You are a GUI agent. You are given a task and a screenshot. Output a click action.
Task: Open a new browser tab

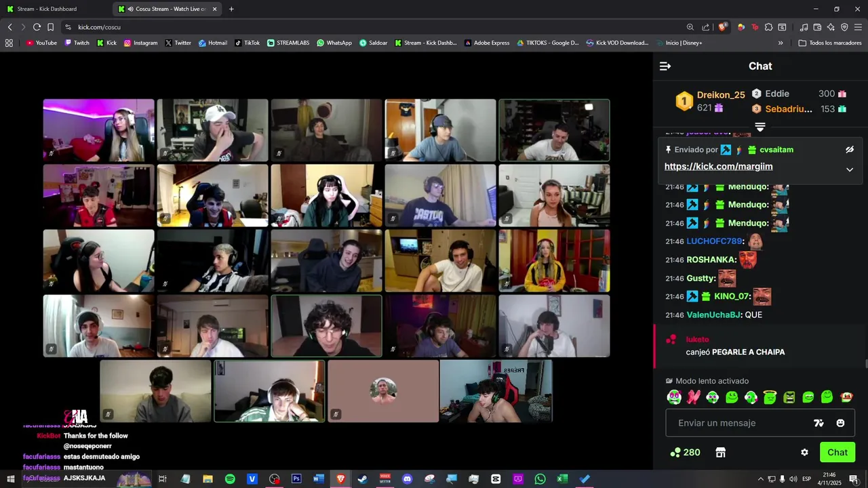pos(231,9)
